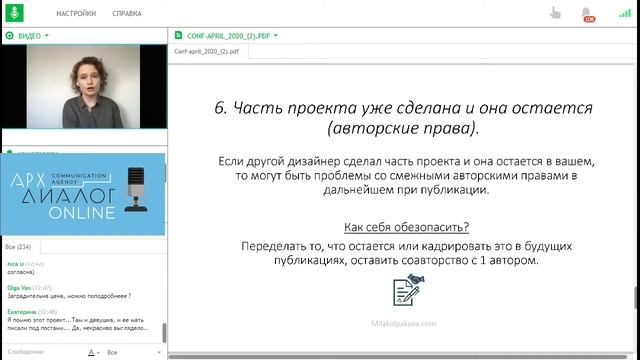Click the АРХ ДИАЛОГ ONLINE banner
Viewport: 640px width, 360px height.
tap(83, 194)
